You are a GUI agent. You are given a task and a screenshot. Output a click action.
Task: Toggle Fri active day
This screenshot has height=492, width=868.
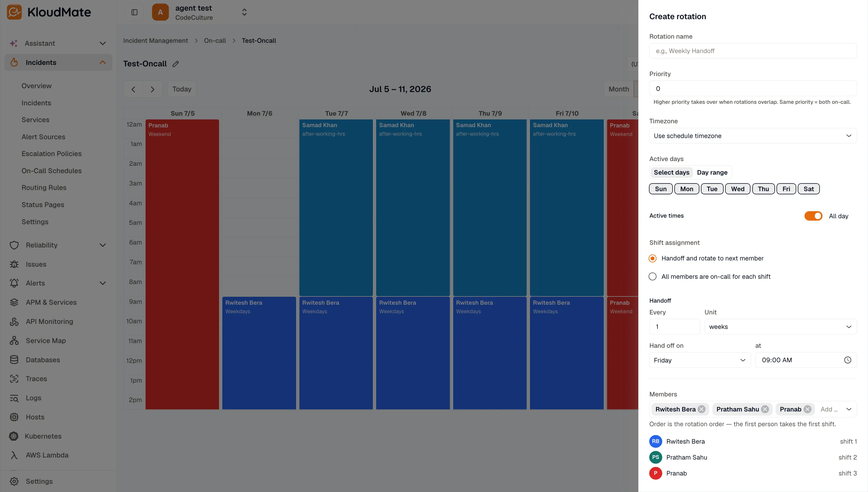pyautogui.click(x=786, y=189)
